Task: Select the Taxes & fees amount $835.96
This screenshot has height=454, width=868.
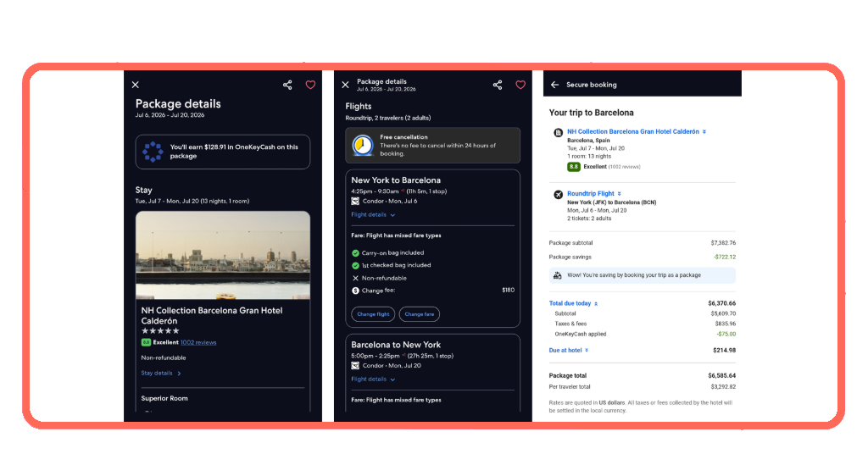Action: 726,324
